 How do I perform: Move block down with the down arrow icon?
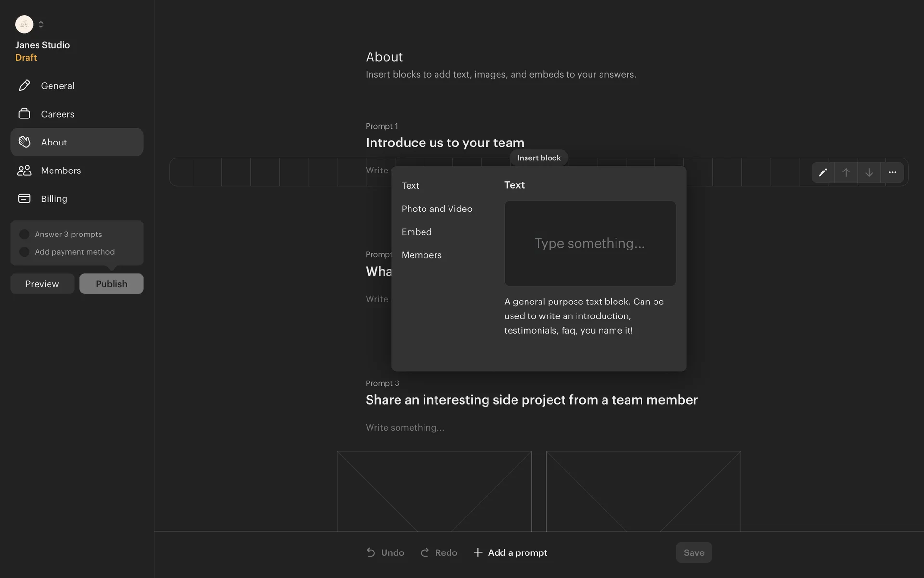coord(869,172)
